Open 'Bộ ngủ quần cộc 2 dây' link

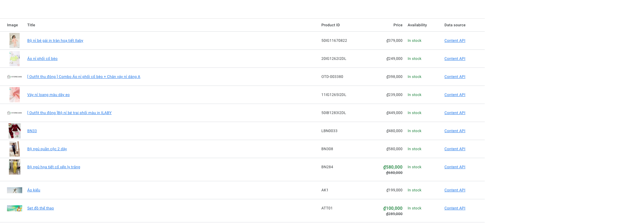tap(47, 149)
